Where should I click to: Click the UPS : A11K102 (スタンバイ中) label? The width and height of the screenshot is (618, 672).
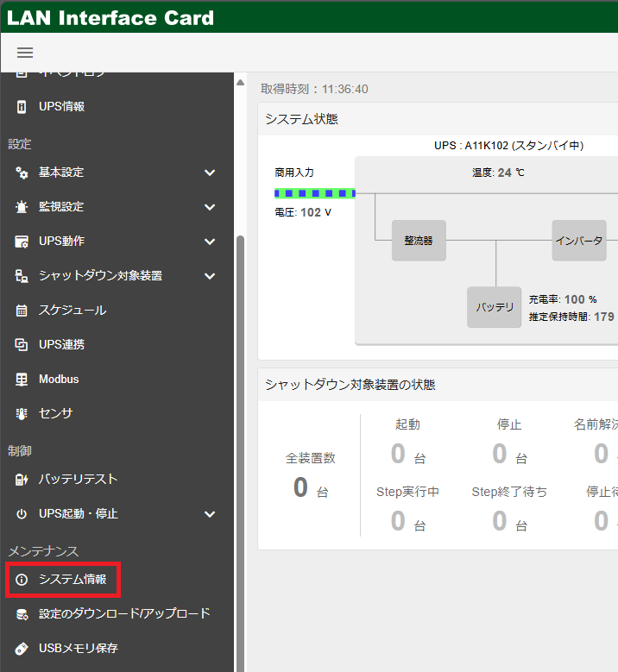(x=508, y=146)
